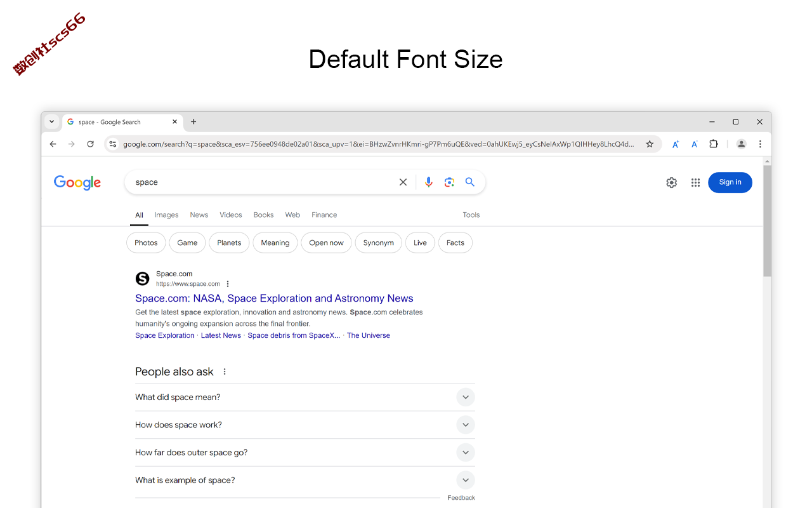
Task: Select the Planets filter chip
Action: tap(229, 243)
